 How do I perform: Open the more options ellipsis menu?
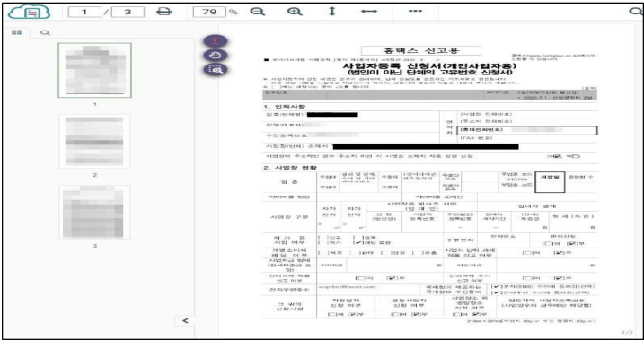(x=415, y=12)
